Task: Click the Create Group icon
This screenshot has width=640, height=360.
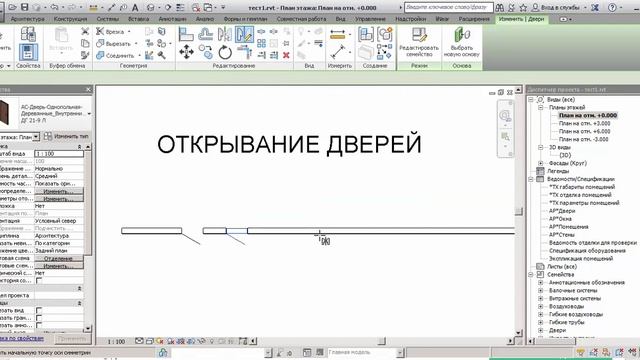Action: coord(384,35)
